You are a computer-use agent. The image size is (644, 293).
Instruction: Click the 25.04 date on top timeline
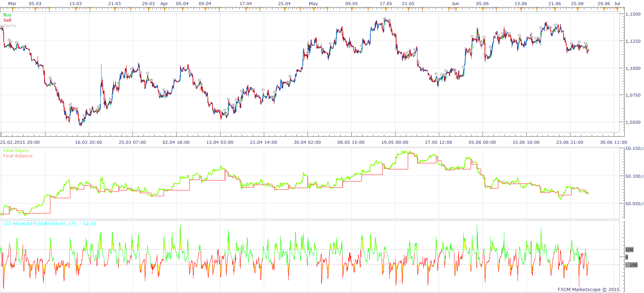tap(284, 4)
